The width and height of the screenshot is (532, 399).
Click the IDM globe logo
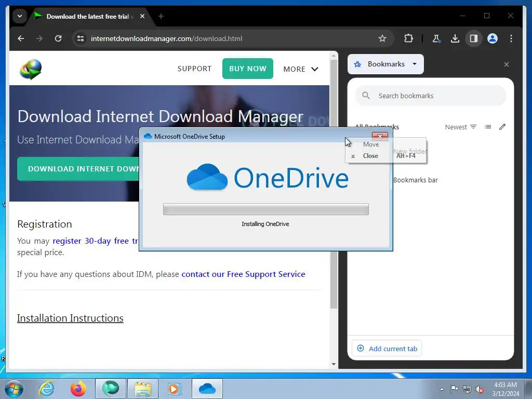click(31, 69)
